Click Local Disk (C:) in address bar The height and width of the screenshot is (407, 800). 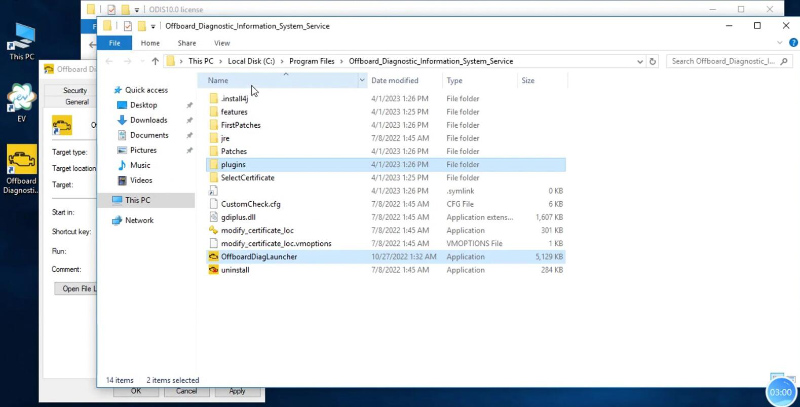click(x=251, y=61)
